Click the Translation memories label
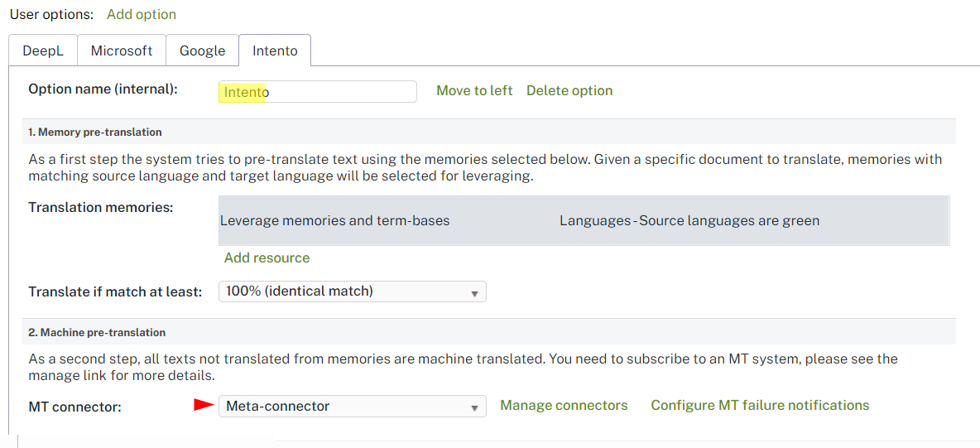This screenshot has height=448, width=980. pyautogui.click(x=100, y=207)
